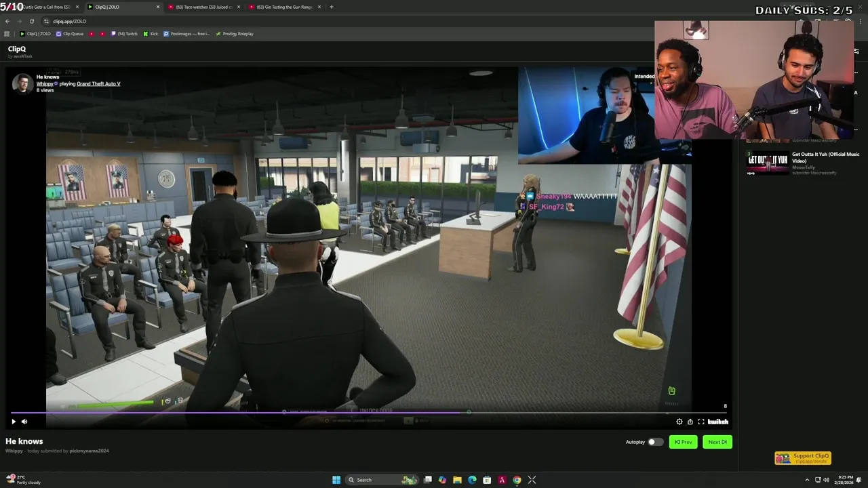Screen dimensions: 868x488
Task: Toggle the Autoplay switch
Action: click(x=654, y=442)
